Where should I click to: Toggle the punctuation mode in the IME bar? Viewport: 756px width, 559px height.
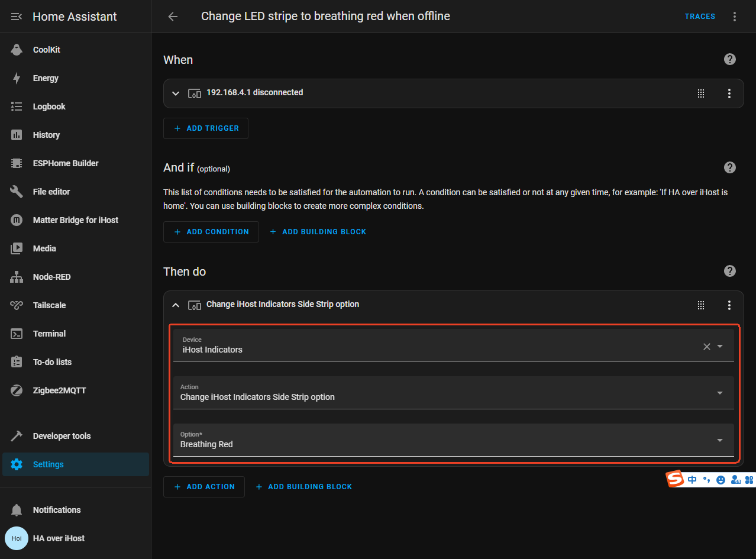pyautogui.click(x=706, y=480)
